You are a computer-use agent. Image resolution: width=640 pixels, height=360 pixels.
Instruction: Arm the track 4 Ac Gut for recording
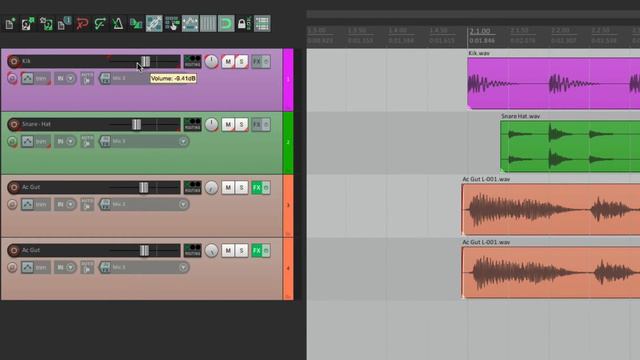pyautogui.click(x=13, y=250)
